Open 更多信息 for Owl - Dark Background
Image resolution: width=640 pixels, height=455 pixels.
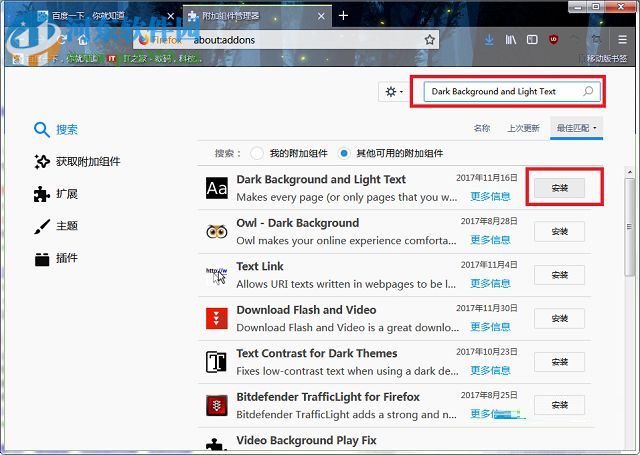[490, 240]
